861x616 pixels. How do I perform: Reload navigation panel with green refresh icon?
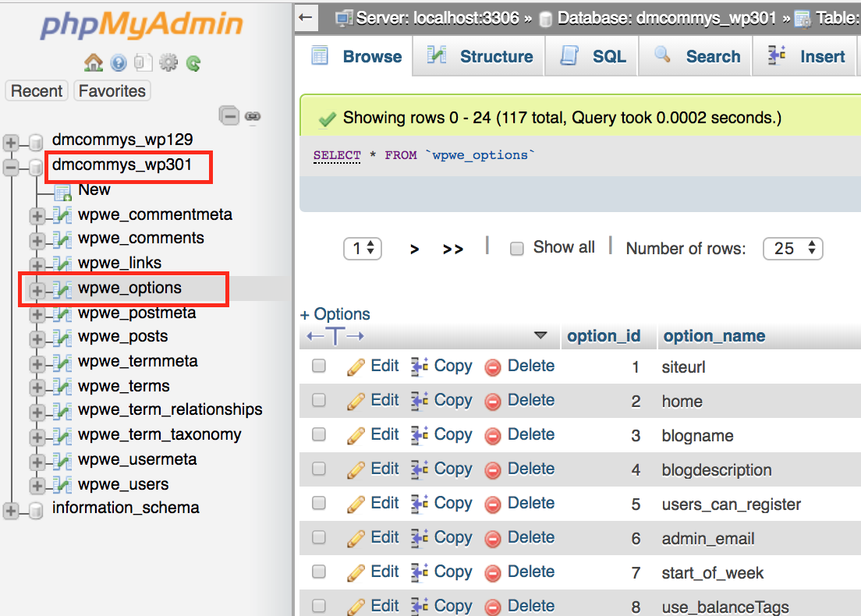coord(193,64)
